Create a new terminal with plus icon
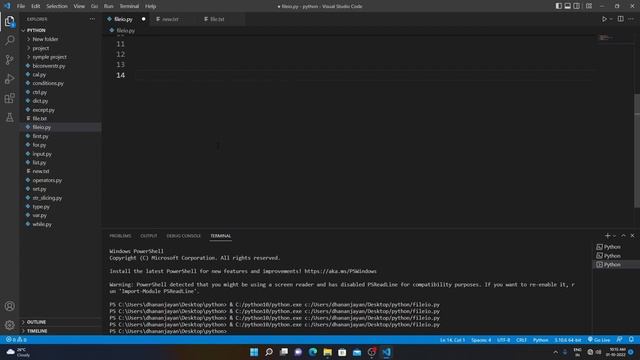640x360 pixels. tap(607, 236)
